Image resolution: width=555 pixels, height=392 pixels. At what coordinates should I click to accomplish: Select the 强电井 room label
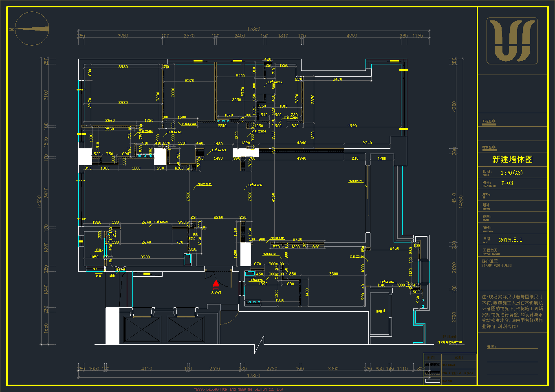coord(381,311)
